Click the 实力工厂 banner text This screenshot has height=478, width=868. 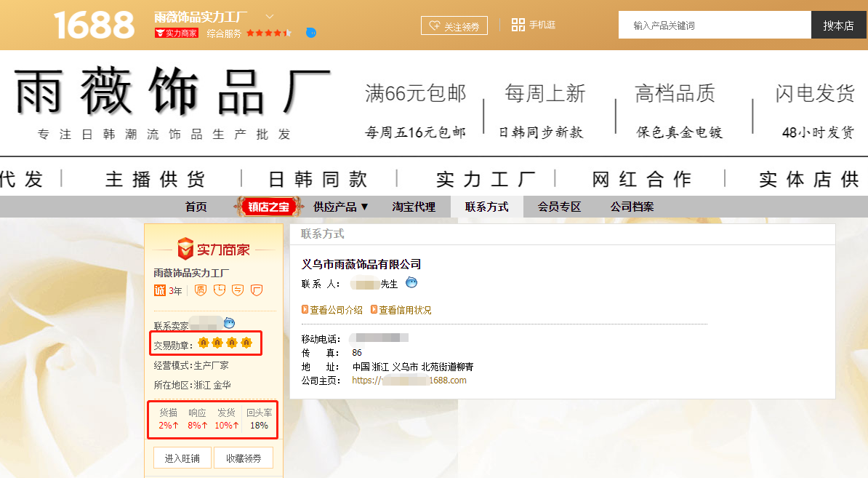(x=486, y=179)
